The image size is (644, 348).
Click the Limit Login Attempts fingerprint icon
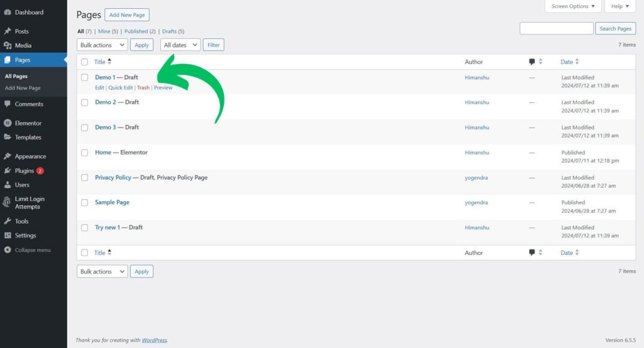[x=6, y=202]
